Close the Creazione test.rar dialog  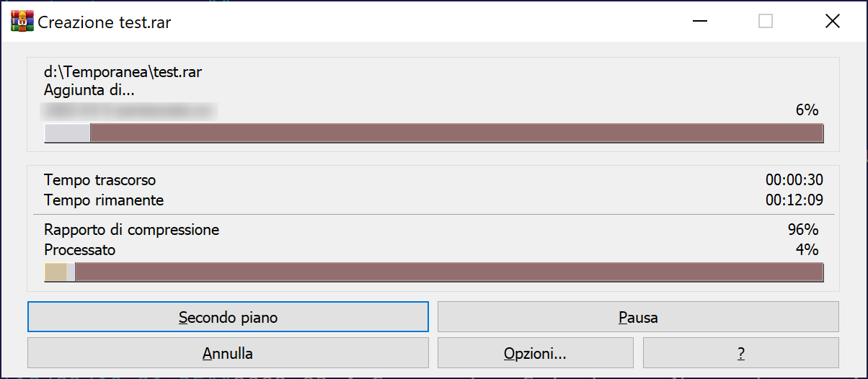pos(832,22)
